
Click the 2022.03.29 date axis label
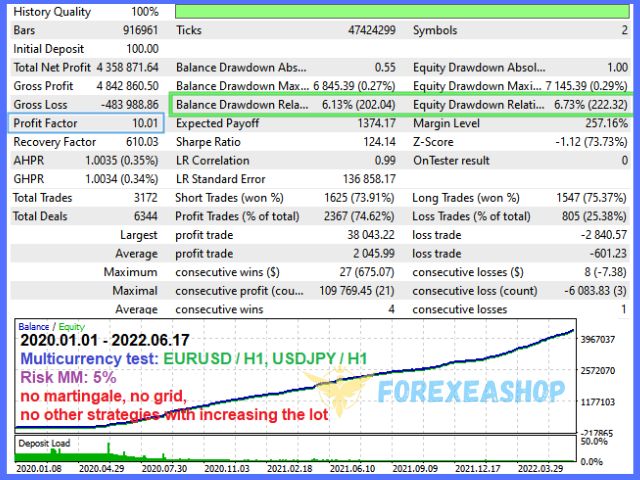point(540,469)
